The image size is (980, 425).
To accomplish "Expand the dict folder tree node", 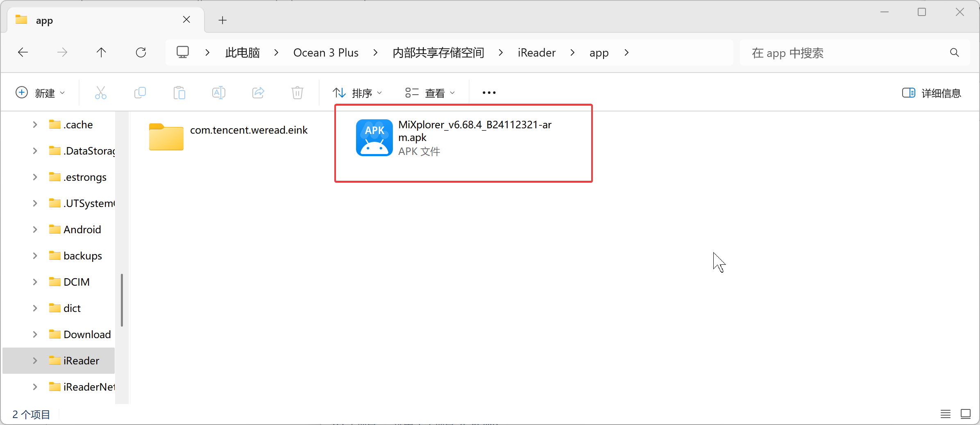I will coord(35,308).
